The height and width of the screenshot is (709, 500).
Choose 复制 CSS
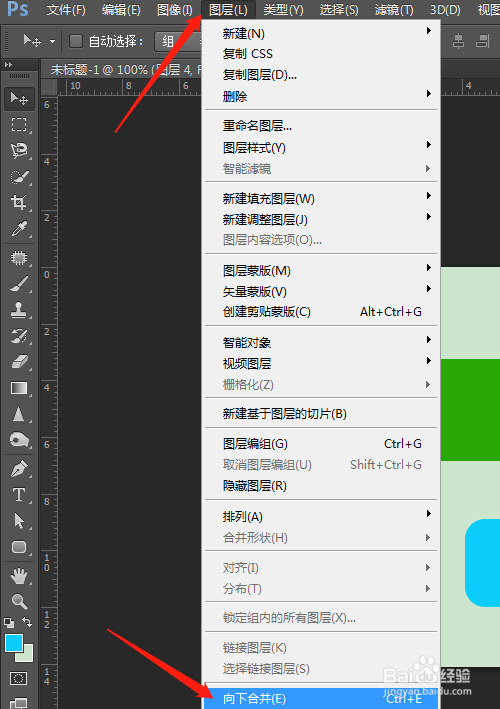(321, 54)
